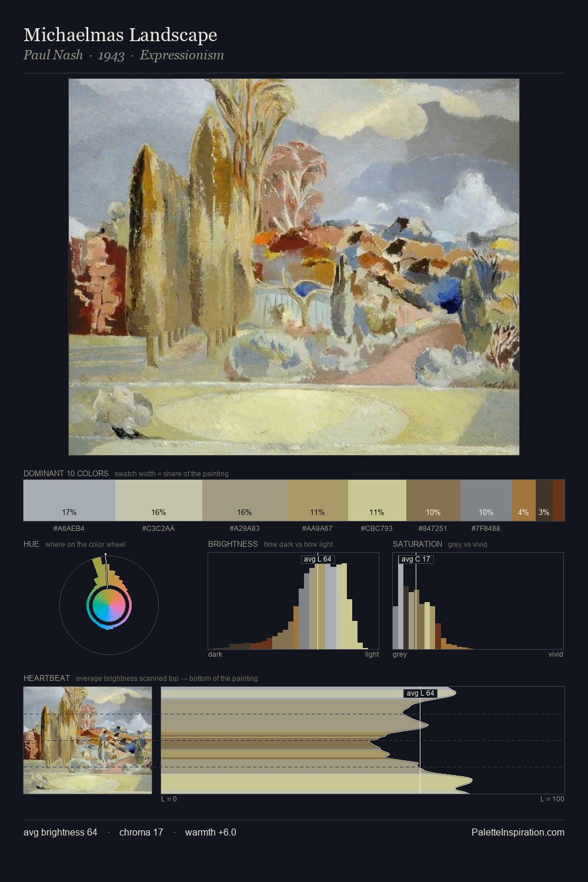This screenshot has width=588, height=882.
Task: Select the 10% slate grey swatch #7F8488
Action: pos(486,500)
